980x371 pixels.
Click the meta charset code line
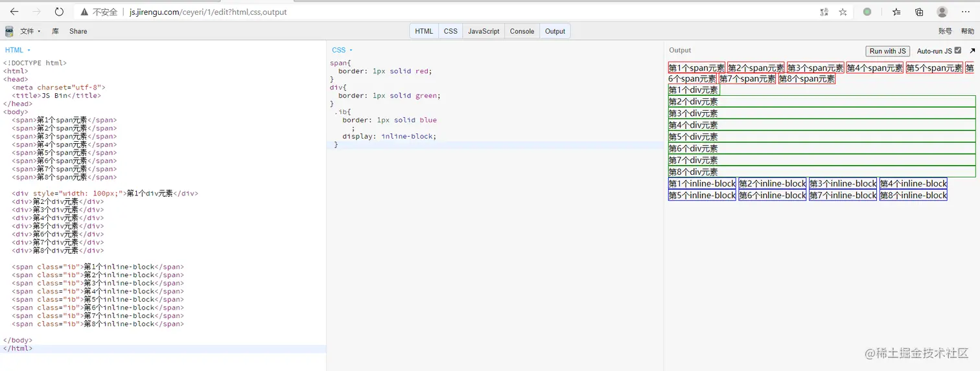point(58,87)
